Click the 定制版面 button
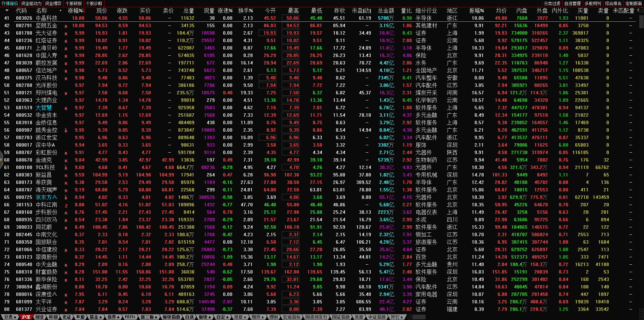The height and width of the screenshot is (320, 644). pyautogui.click(x=633, y=3)
